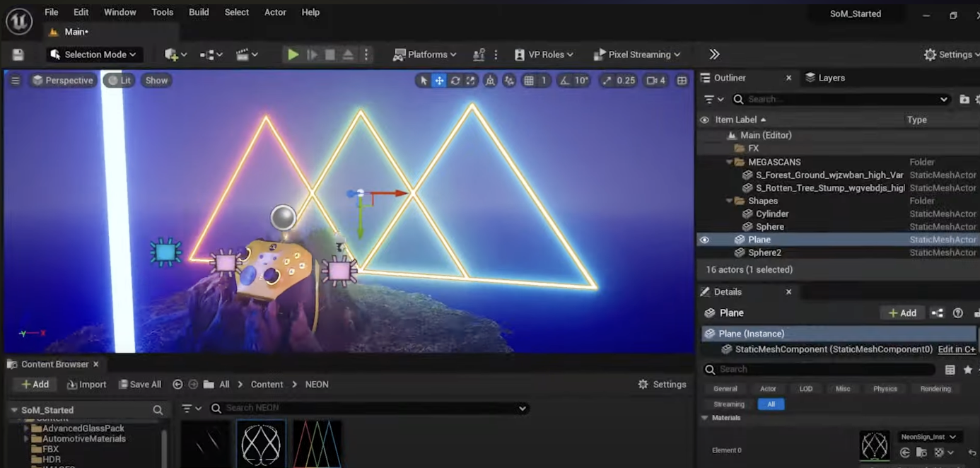
Task: Click the material Element 0 thumbnail
Action: (x=875, y=447)
